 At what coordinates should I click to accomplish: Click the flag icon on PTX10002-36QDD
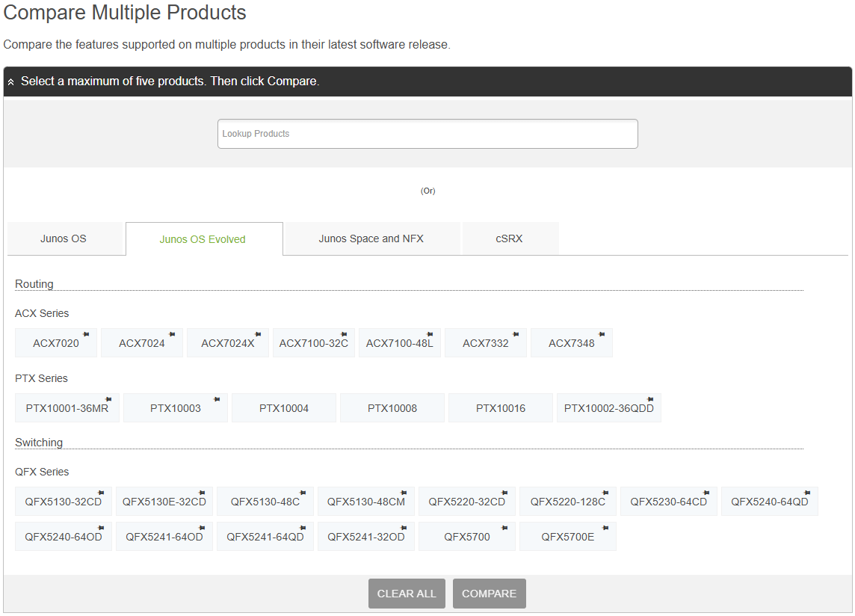pyautogui.click(x=650, y=399)
